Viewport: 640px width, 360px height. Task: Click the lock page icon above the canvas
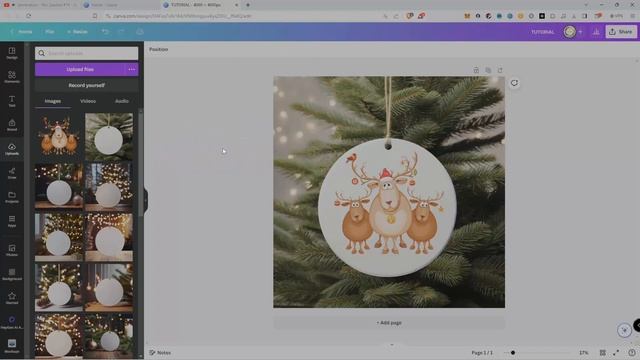point(476,70)
